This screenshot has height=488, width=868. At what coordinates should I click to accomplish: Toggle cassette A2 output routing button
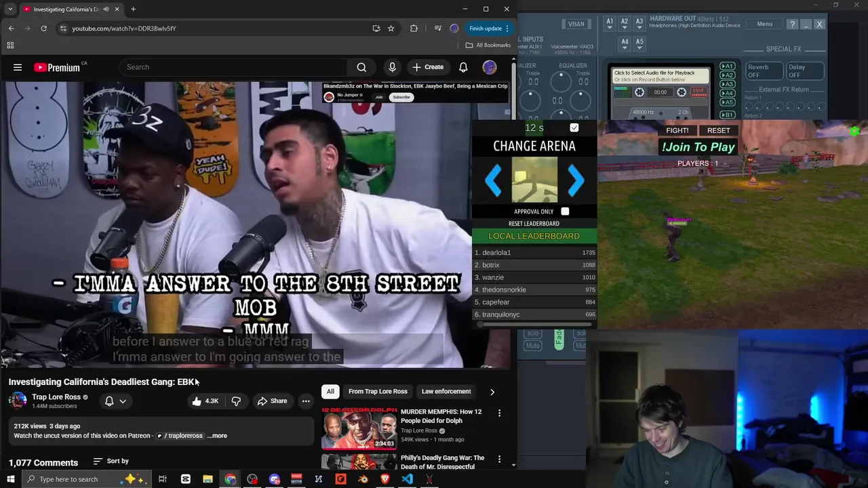(x=727, y=75)
